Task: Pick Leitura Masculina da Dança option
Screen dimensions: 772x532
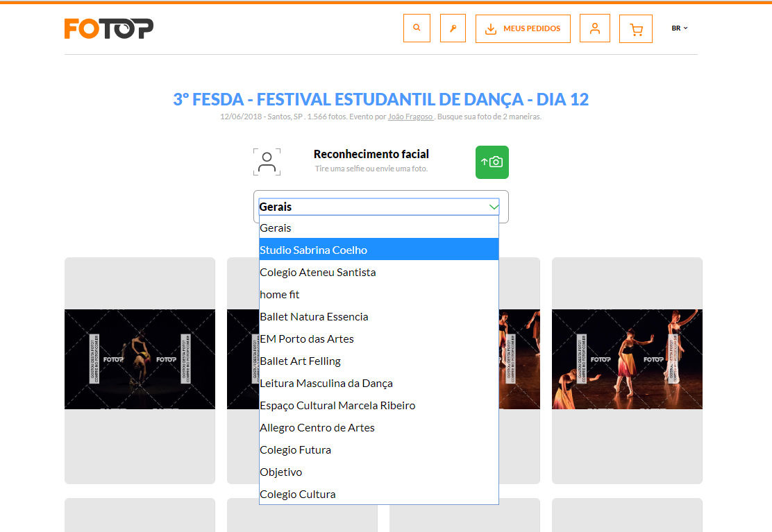Action: point(379,383)
